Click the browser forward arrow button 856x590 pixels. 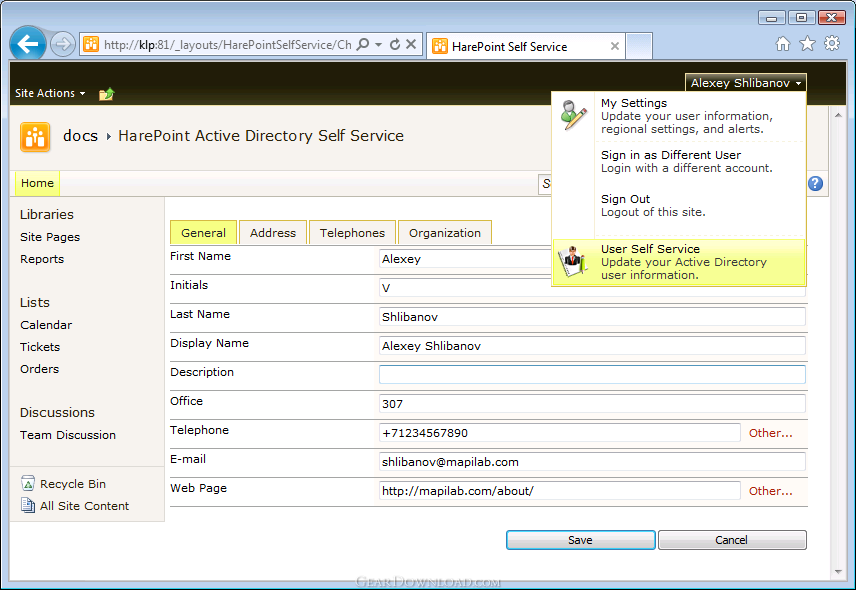tap(63, 44)
